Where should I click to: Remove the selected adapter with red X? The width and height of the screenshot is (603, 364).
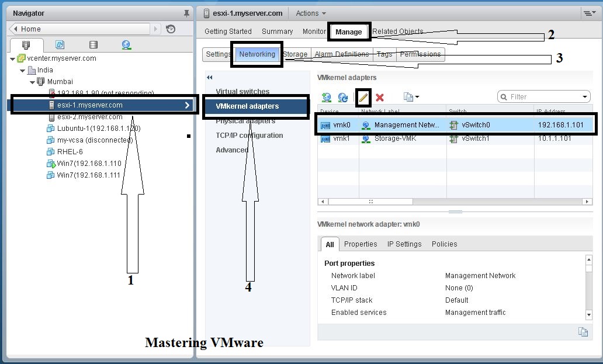point(380,97)
